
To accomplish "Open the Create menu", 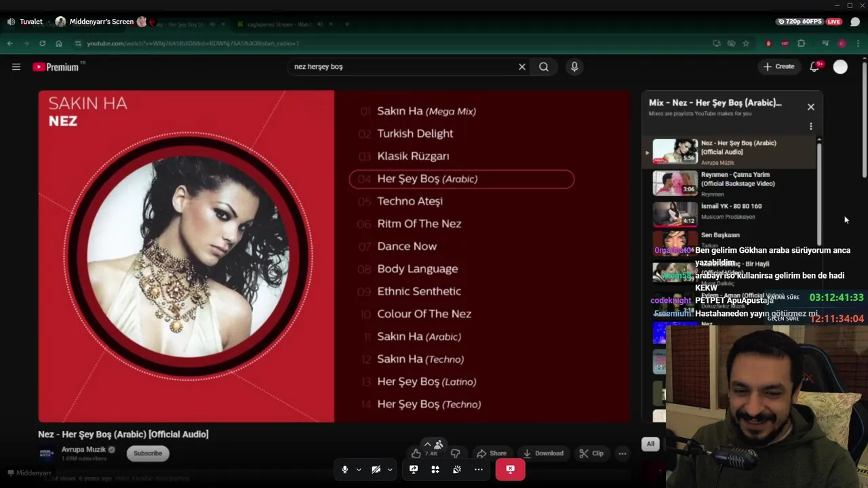I will [x=778, y=66].
